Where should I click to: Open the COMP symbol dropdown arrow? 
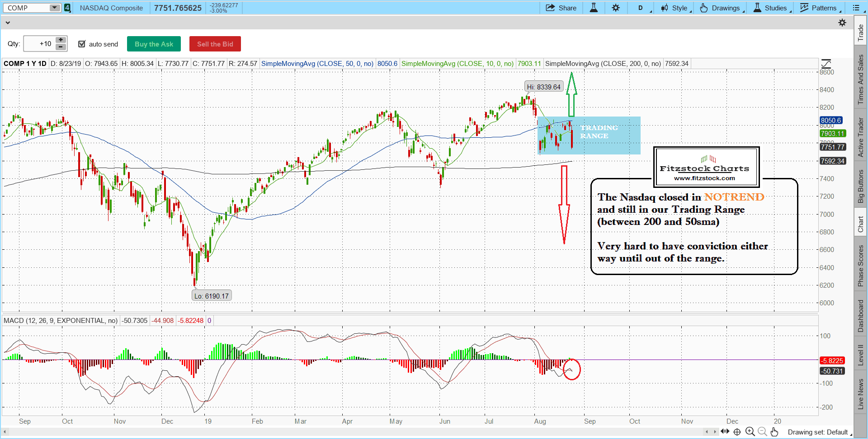coord(54,8)
